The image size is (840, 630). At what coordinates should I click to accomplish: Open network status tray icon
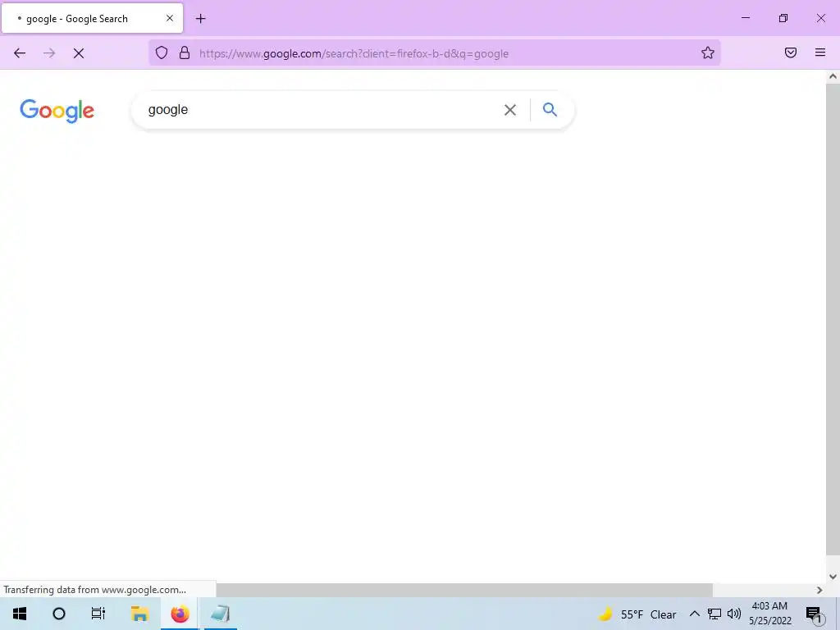tap(714, 614)
